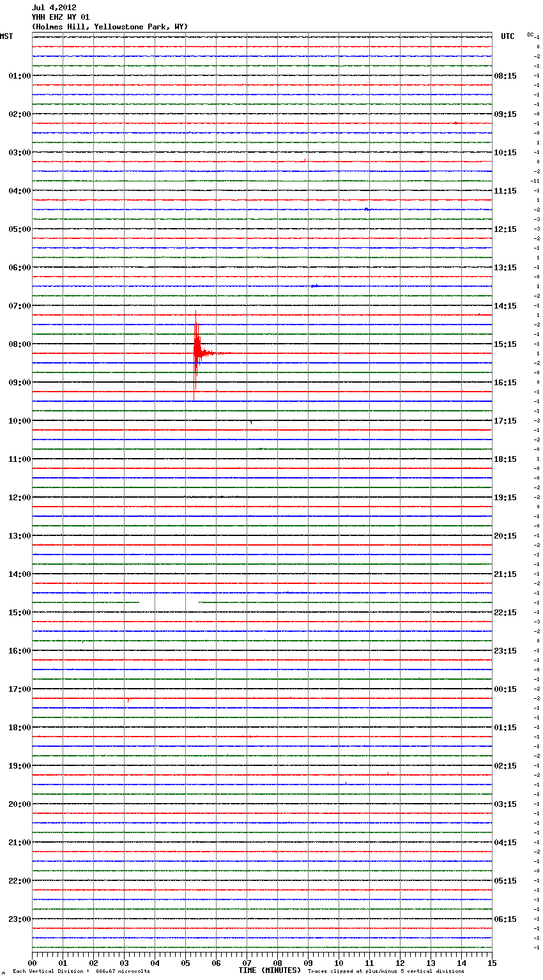This screenshot has height=980, width=543.
Task: Click the 12:15 UTC row label
Action: click(x=505, y=229)
